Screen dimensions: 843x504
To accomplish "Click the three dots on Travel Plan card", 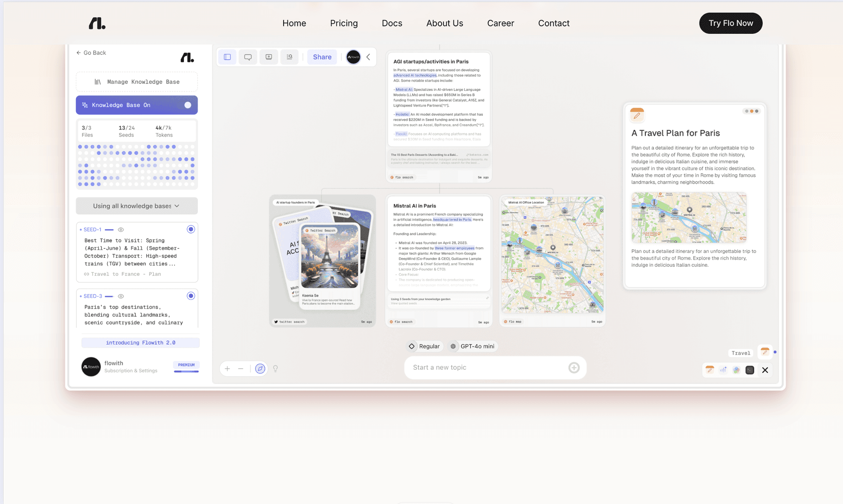I will tap(751, 111).
